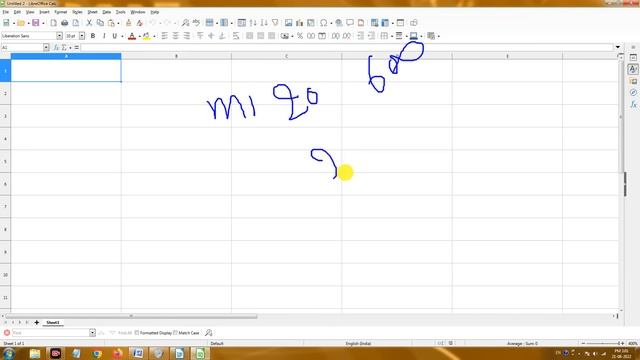640x360 pixels.
Task: Toggle Bold formatting
Action: 93,36
